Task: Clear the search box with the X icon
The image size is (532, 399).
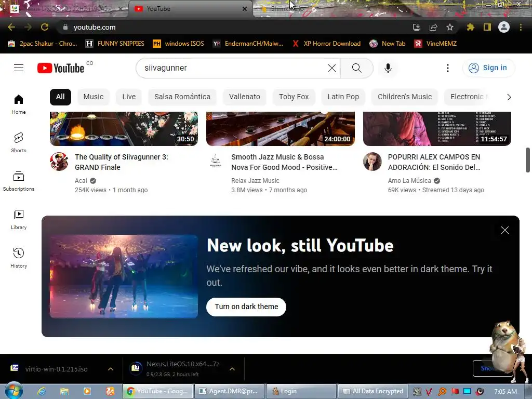Action: [332, 68]
